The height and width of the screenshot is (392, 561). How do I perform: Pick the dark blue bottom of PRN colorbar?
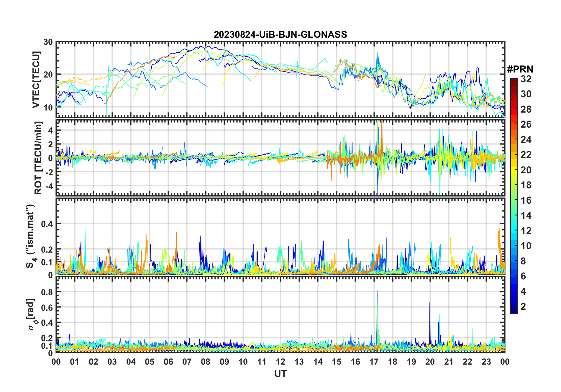(x=514, y=311)
